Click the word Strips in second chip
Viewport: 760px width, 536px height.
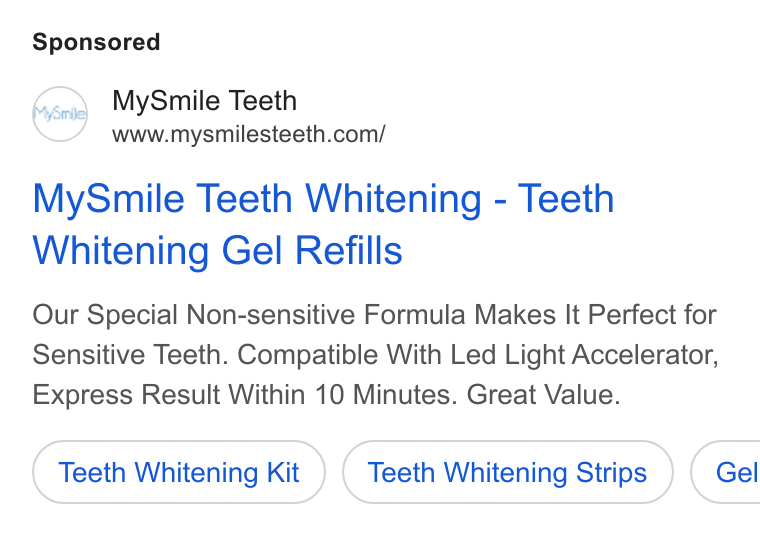[611, 473]
